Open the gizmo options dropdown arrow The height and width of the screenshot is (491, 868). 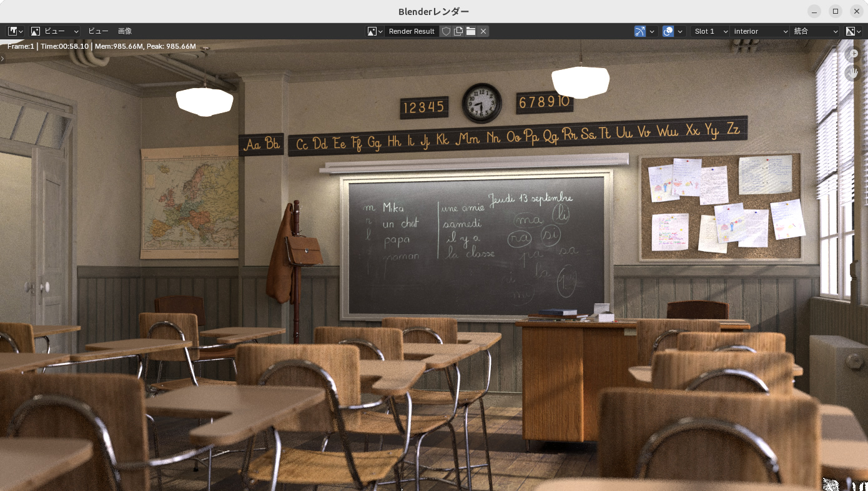pyautogui.click(x=653, y=31)
